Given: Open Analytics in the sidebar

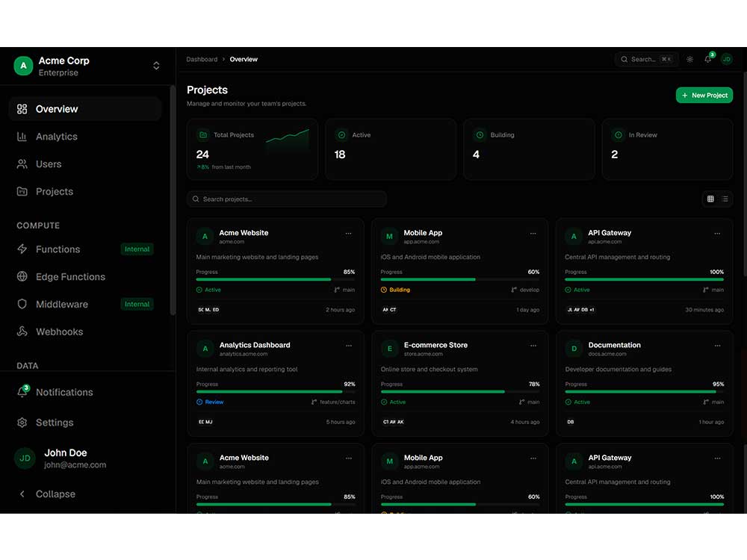Looking at the screenshot, I should 85,137.
